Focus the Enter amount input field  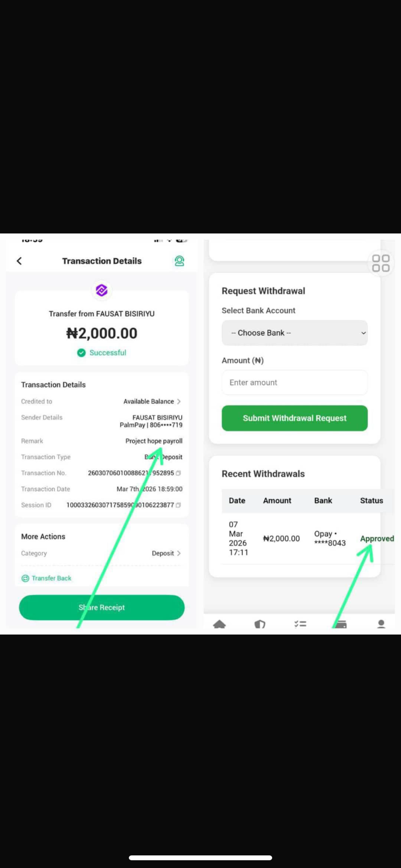point(294,383)
